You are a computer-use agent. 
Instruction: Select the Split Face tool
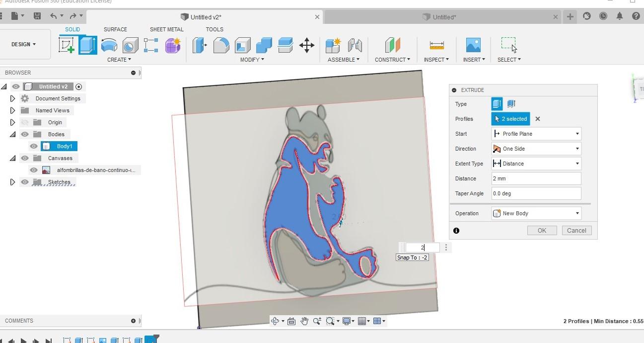(286, 46)
